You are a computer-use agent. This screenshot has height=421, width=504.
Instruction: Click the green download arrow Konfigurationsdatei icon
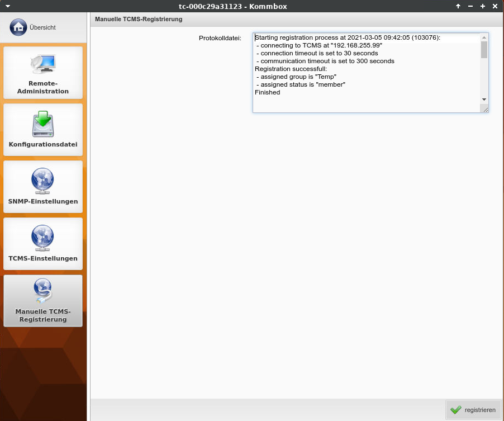click(43, 123)
